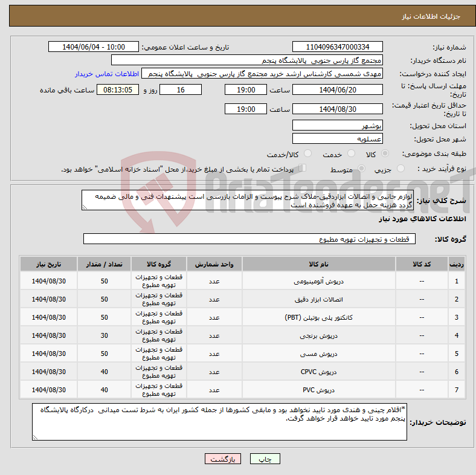Click the delivery province field بوشهر
Viewport: 476px width, 475px height.
point(337,125)
